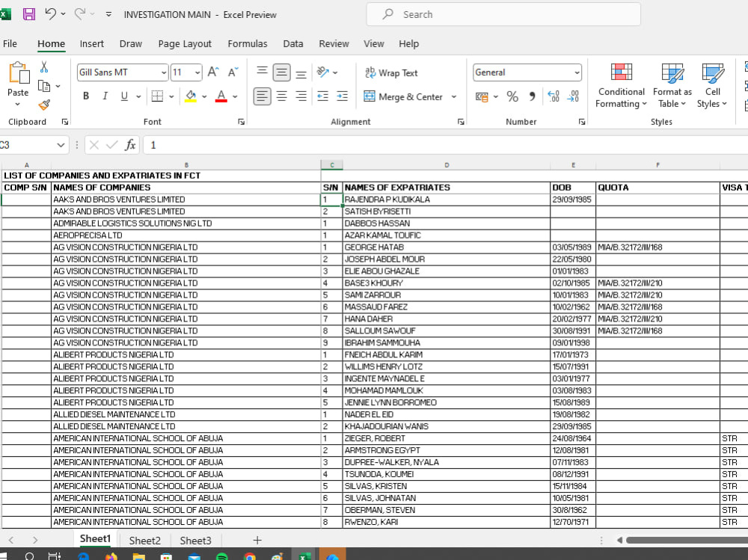The image size is (748, 560).
Task: Add a new sheet with plus
Action: pyautogui.click(x=257, y=540)
